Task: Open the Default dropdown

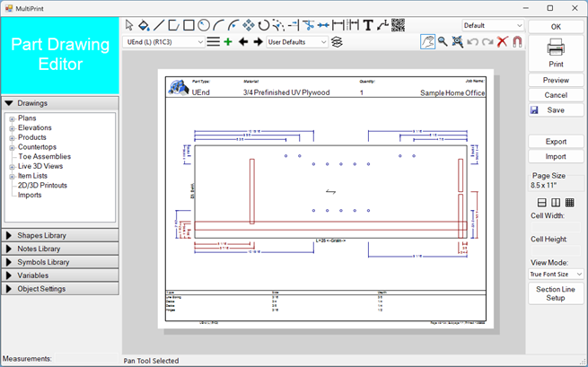Action: [x=493, y=25]
